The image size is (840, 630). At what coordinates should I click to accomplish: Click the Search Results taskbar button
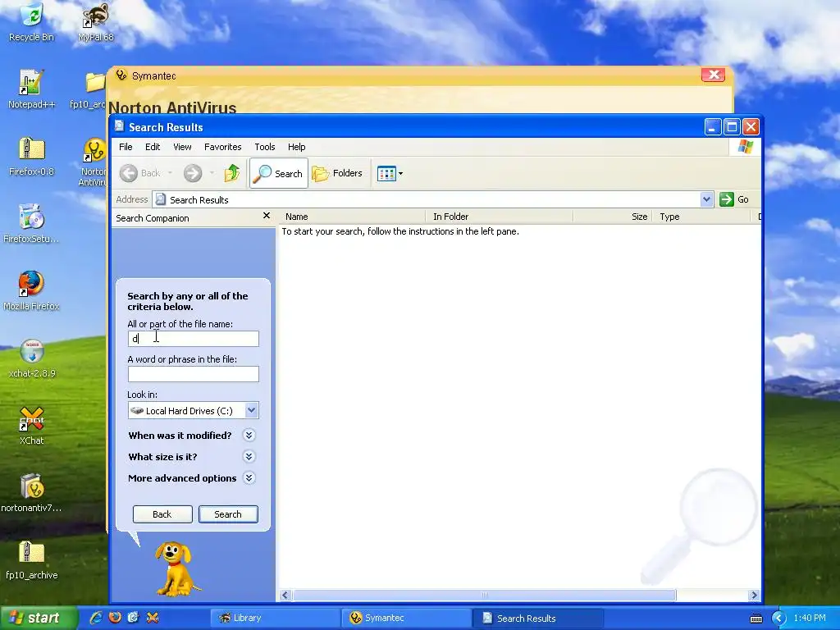click(538, 619)
